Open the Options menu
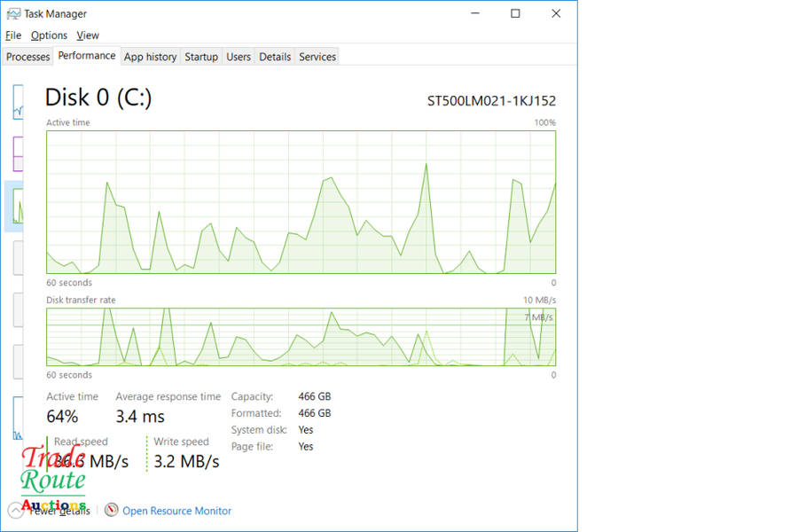This screenshot has height=532, width=798. (49, 35)
